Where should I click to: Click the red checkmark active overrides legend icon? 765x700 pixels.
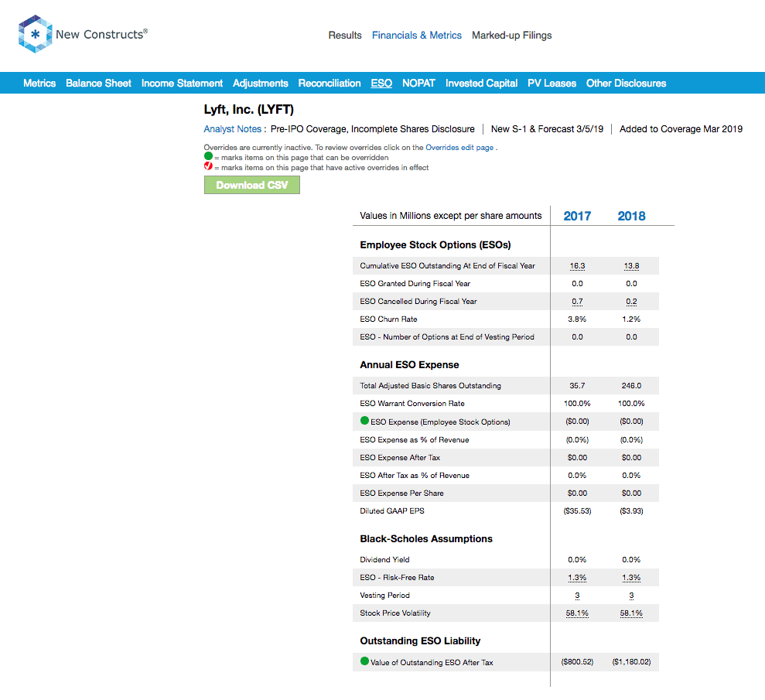(208, 166)
